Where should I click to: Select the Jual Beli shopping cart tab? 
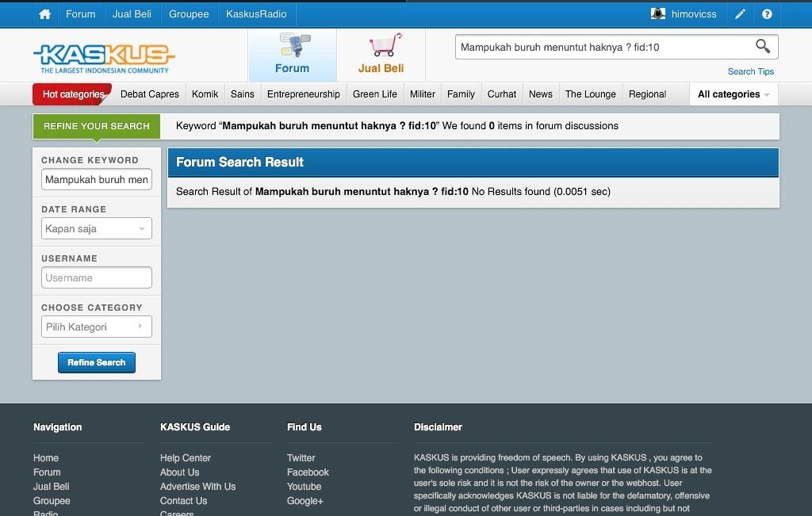(x=381, y=55)
